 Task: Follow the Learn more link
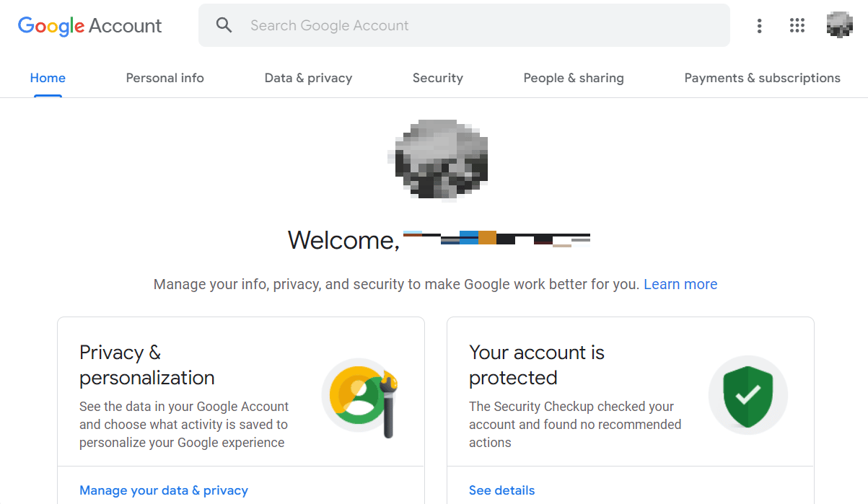click(680, 284)
